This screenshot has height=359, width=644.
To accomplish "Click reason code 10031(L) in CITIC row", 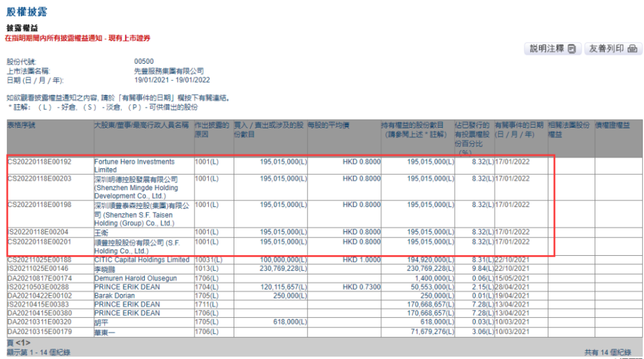I will click(x=208, y=260).
